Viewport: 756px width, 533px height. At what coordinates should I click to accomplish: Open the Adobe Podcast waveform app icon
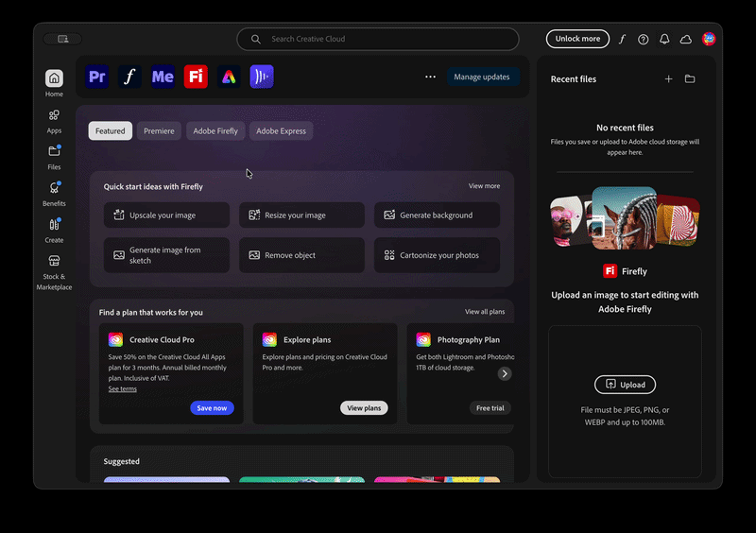[x=262, y=77]
